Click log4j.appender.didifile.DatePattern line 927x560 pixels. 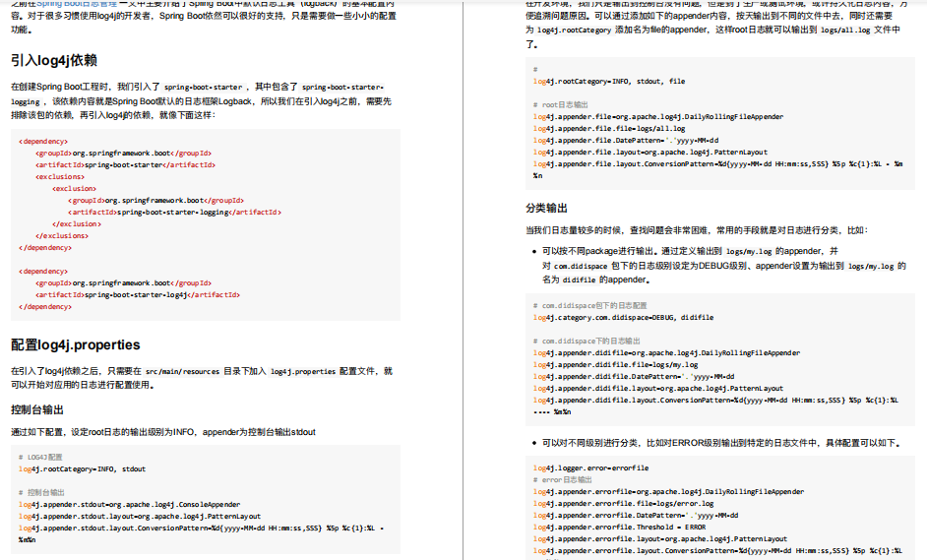coord(634,377)
